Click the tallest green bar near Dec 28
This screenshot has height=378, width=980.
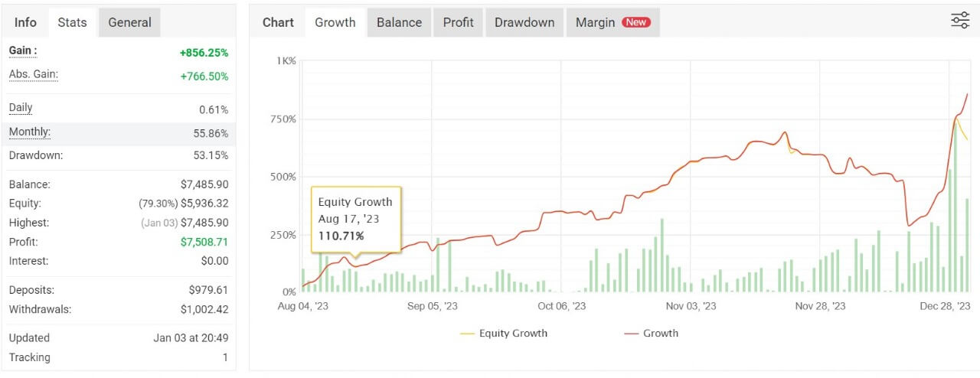[x=955, y=207]
